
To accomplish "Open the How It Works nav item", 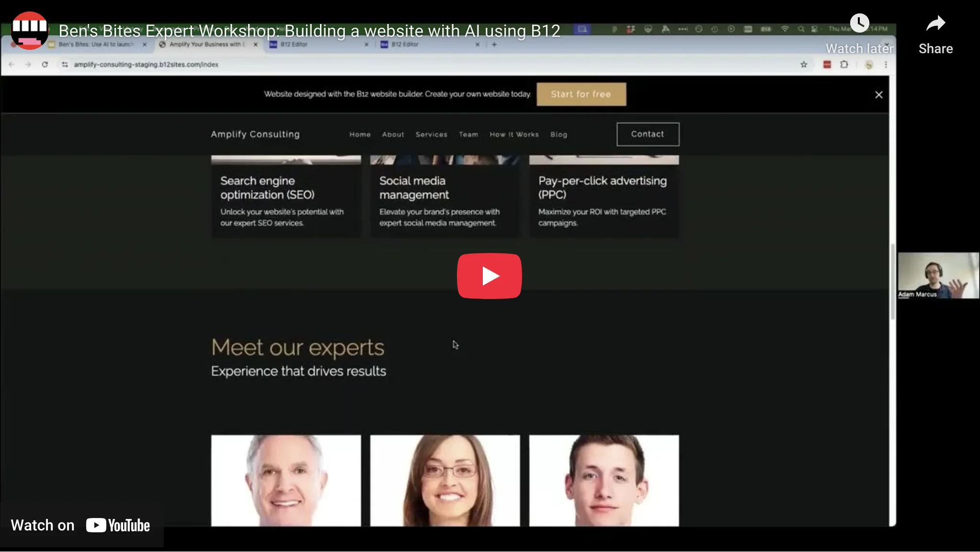I will [x=514, y=135].
